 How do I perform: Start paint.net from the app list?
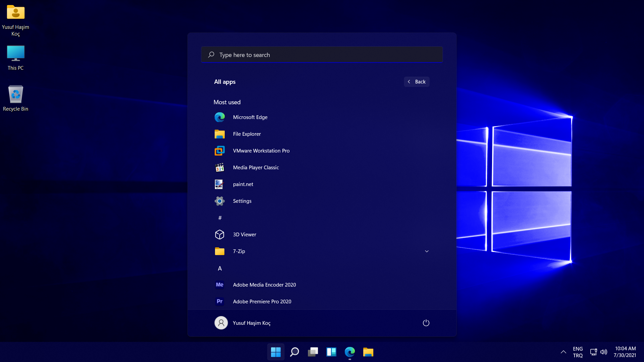243,184
